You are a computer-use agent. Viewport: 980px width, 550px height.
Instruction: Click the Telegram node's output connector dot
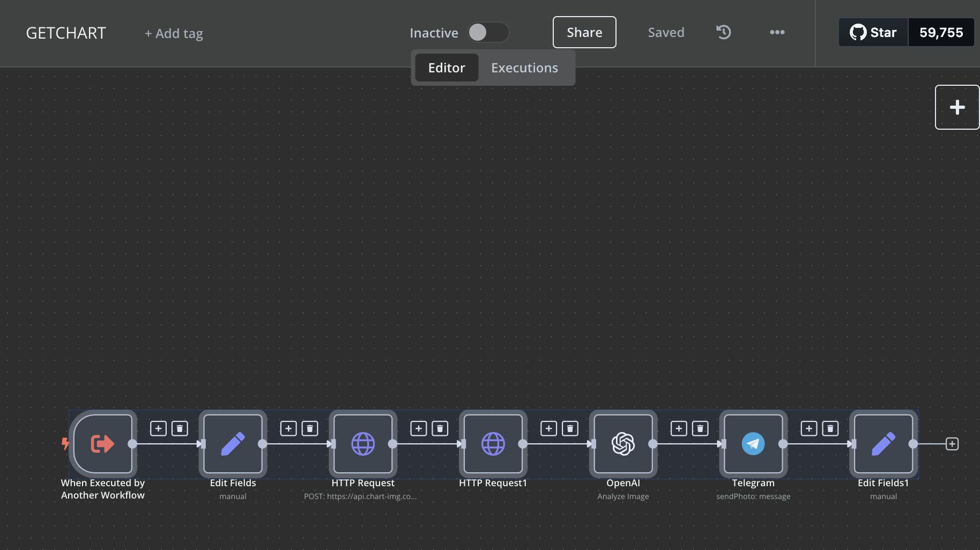click(x=783, y=444)
